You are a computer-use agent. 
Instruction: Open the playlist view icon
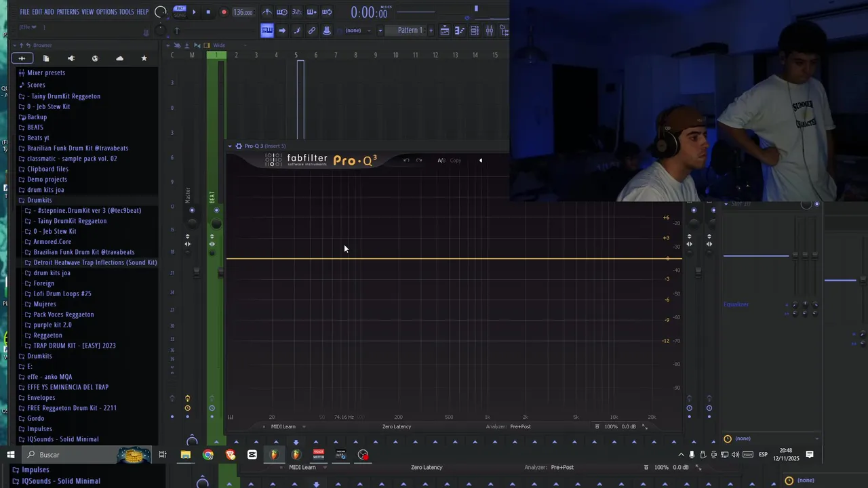click(x=445, y=30)
